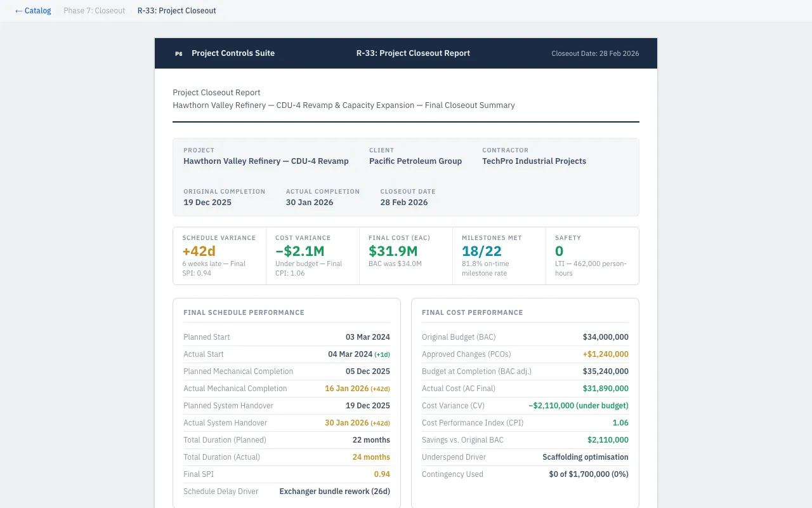Viewport: 812px width, 508px height.
Task: Open the Phase 7: Closeout breadcrumb
Action: click(94, 10)
